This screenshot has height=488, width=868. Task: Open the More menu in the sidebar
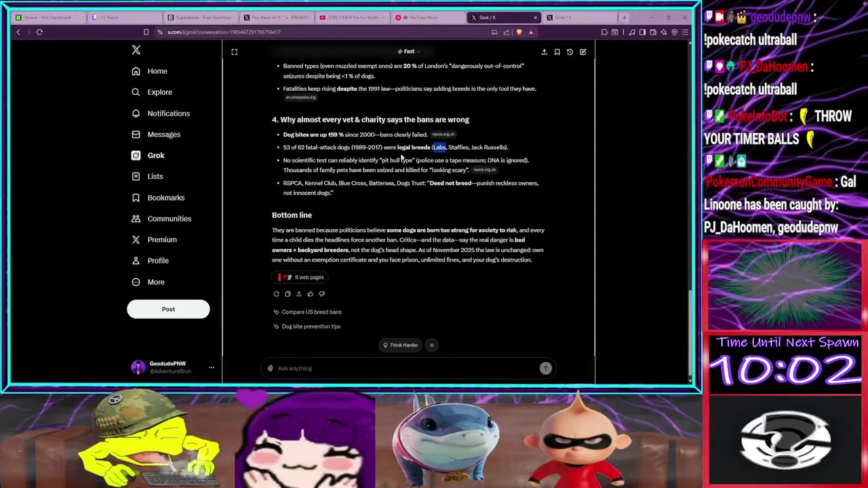(x=148, y=282)
